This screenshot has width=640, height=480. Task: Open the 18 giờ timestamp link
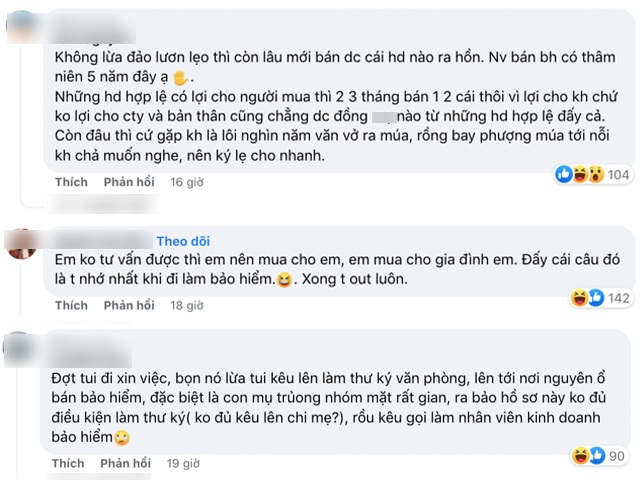coord(187,305)
